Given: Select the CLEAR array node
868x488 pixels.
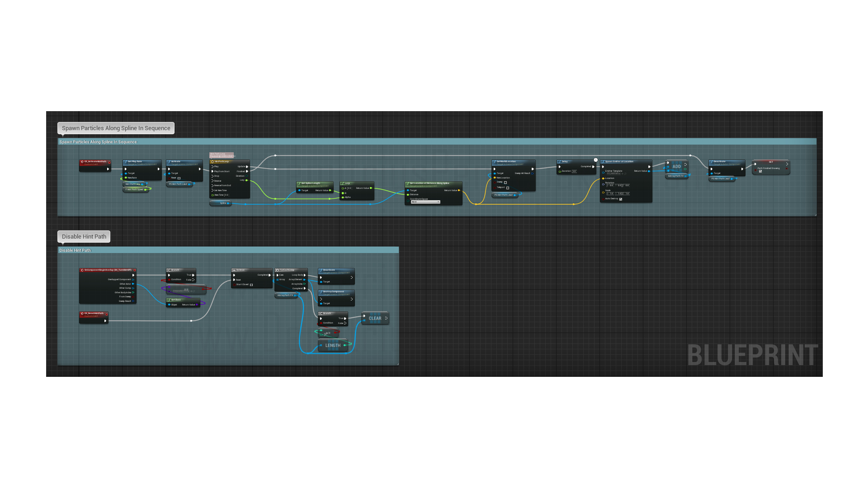Looking at the screenshot, I should click(x=375, y=318).
